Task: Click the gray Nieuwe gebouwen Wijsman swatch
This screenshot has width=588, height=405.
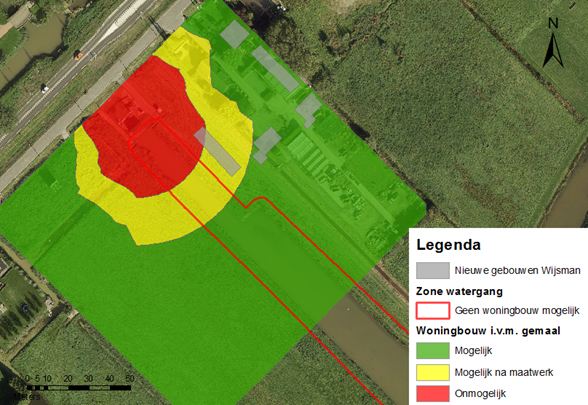Action: pos(433,270)
